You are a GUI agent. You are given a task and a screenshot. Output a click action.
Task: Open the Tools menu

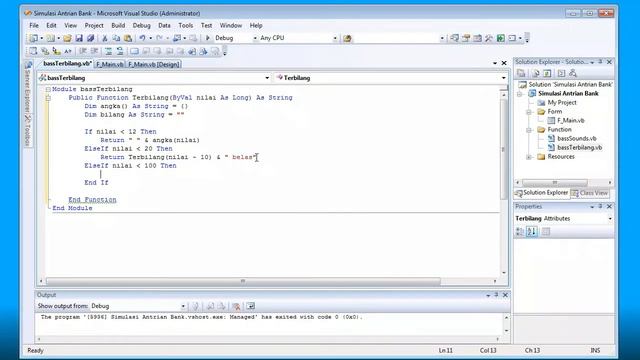pos(185,25)
